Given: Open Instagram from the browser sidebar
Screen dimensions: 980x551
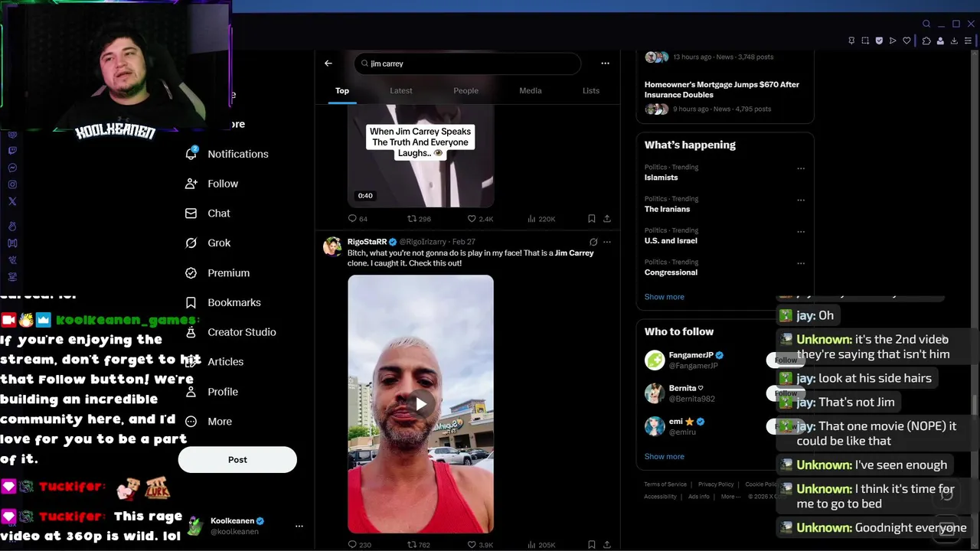Looking at the screenshot, I should click(x=12, y=184).
